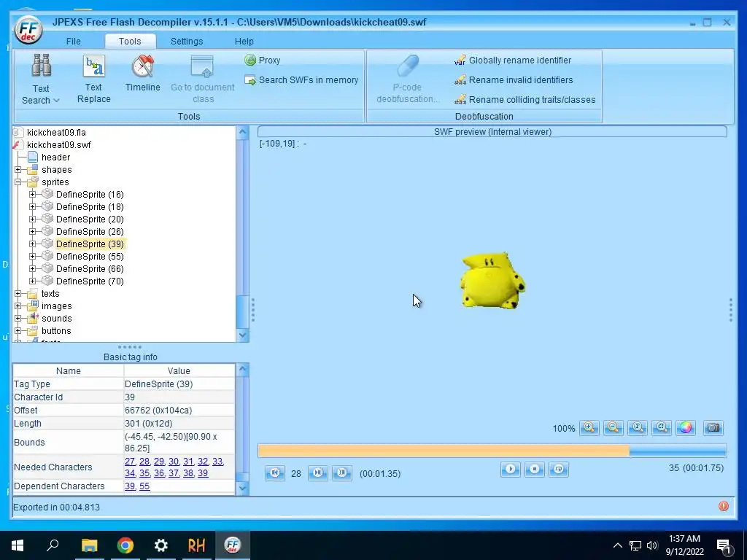Go to the previous frame
Screen dimensions: 747x560
pyautogui.click(x=275, y=472)
